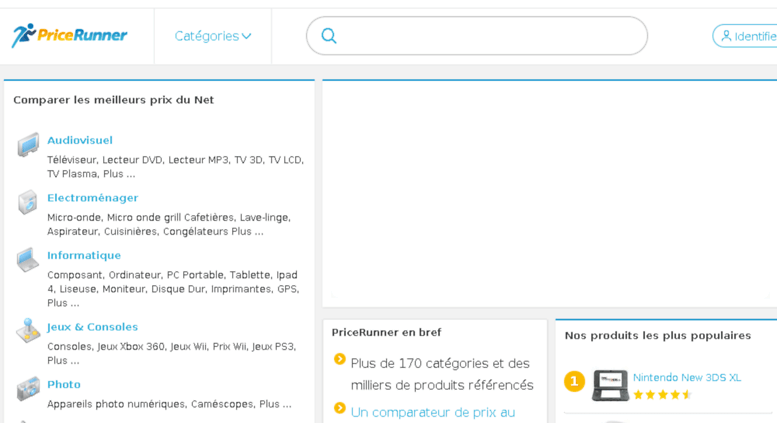Click the Identifier login button
This screenshot has width=777, height=423.
pos(745,36)
